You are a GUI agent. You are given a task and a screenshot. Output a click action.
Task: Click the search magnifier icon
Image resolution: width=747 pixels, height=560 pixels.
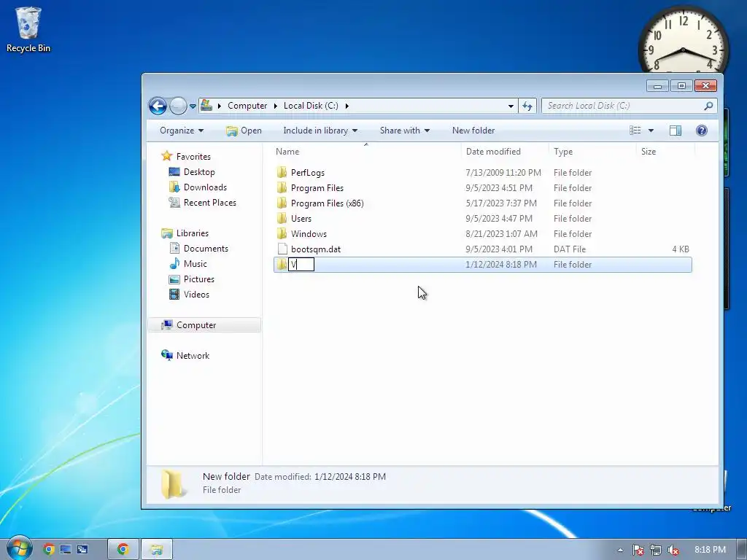[x=708, y=106]
